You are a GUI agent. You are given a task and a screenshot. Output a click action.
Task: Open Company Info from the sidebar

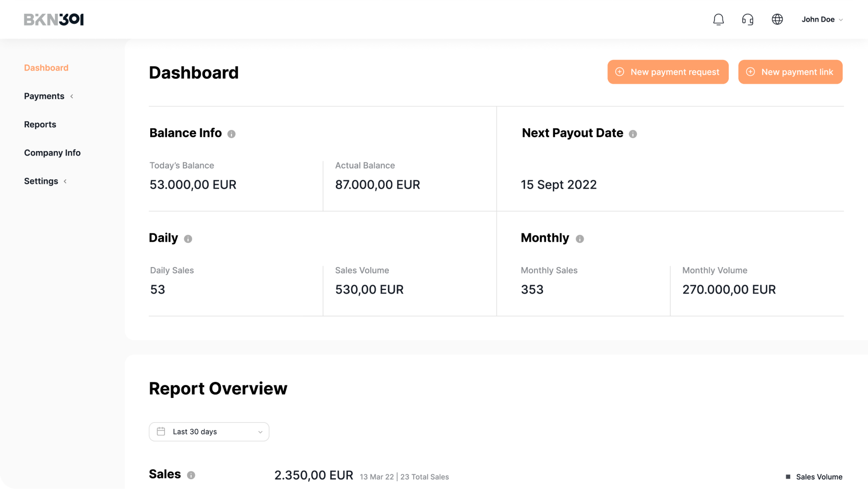(x=52, y=153)
